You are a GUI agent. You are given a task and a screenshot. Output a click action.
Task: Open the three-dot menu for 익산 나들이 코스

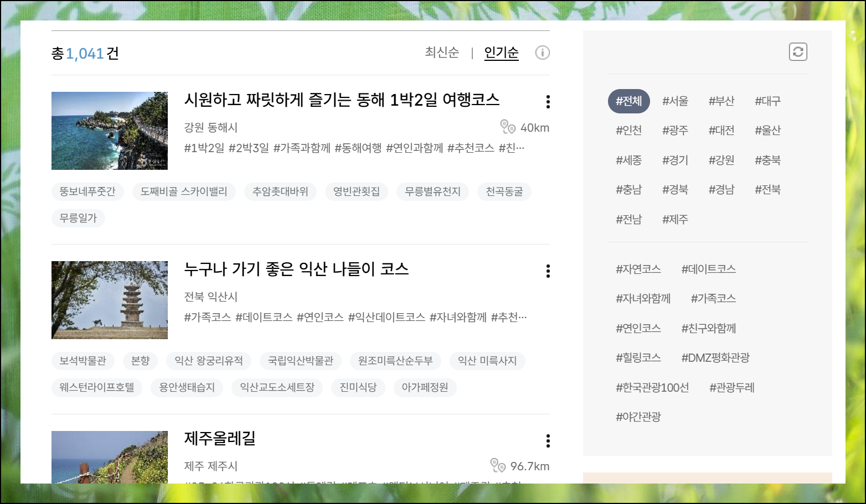pos(548,271)
